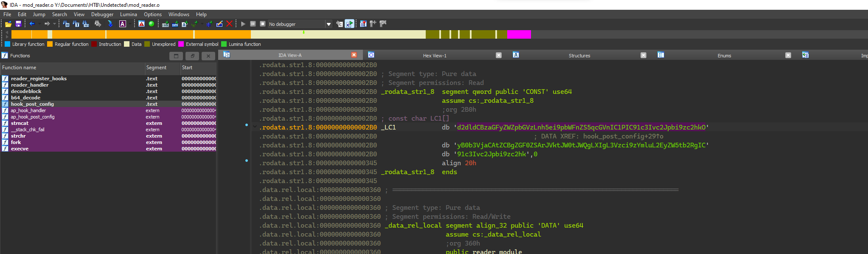Switch to the Hex View-1 tab
The width and height of the screenshot is (868, 254).
434,56
